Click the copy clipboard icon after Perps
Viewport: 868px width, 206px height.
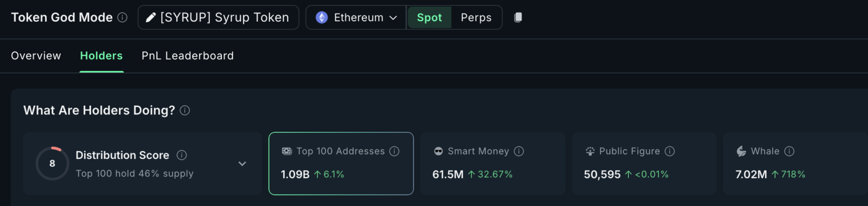coord(518,17)
